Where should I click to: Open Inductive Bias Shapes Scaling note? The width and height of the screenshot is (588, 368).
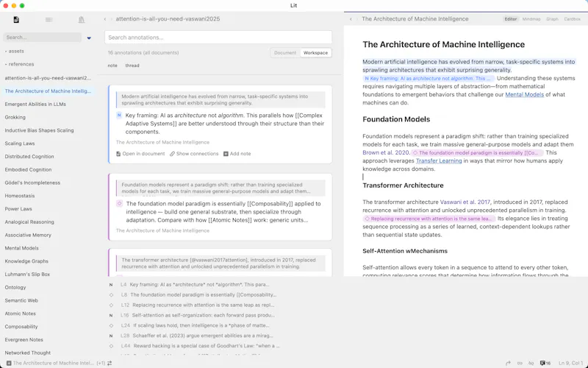[40, 130]
